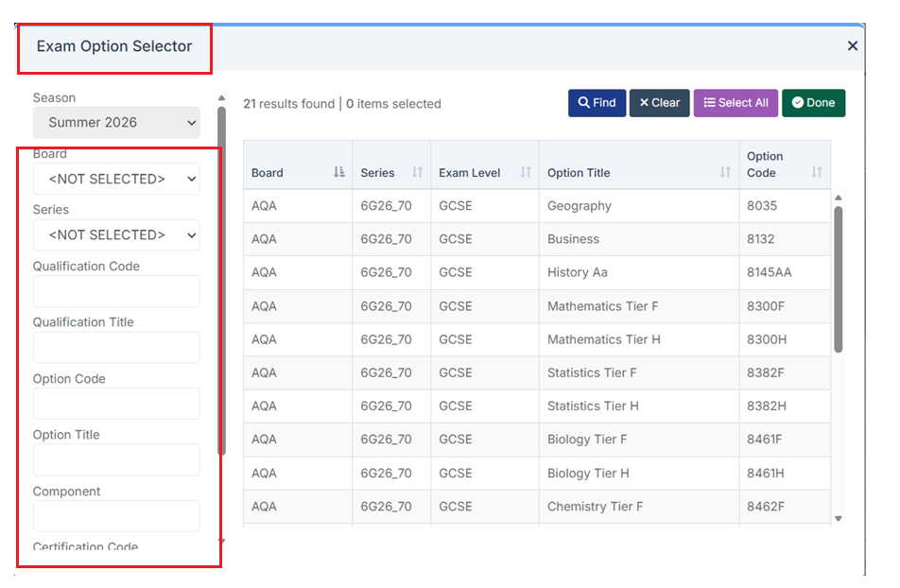This screenshot has height=588, width=900.
Task: Sort results by Series column arrows
Action: click(417, 172)
